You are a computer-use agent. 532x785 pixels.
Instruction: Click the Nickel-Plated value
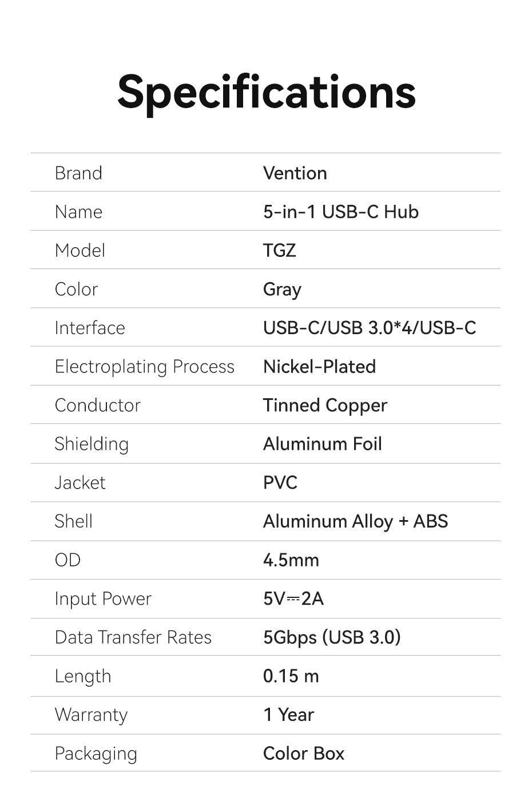click(x=319, y=366)
